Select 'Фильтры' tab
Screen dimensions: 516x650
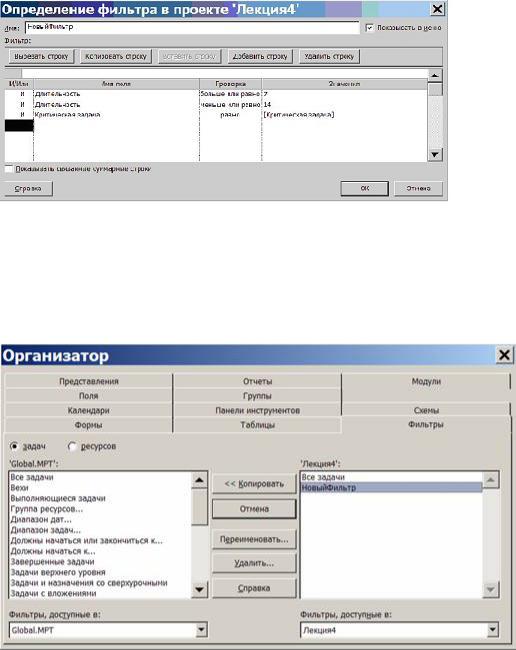click(x=426, y=424)
